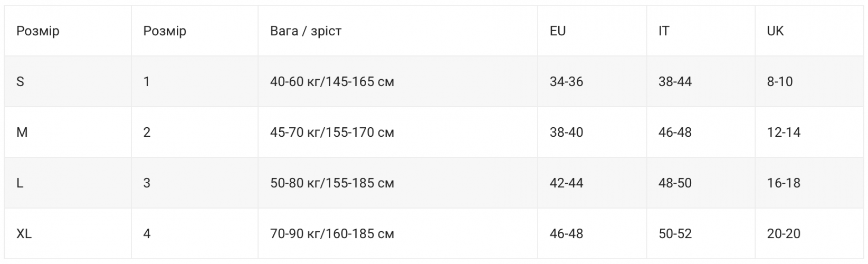
Task: Click the XL size cell
Action: [24, 234]
